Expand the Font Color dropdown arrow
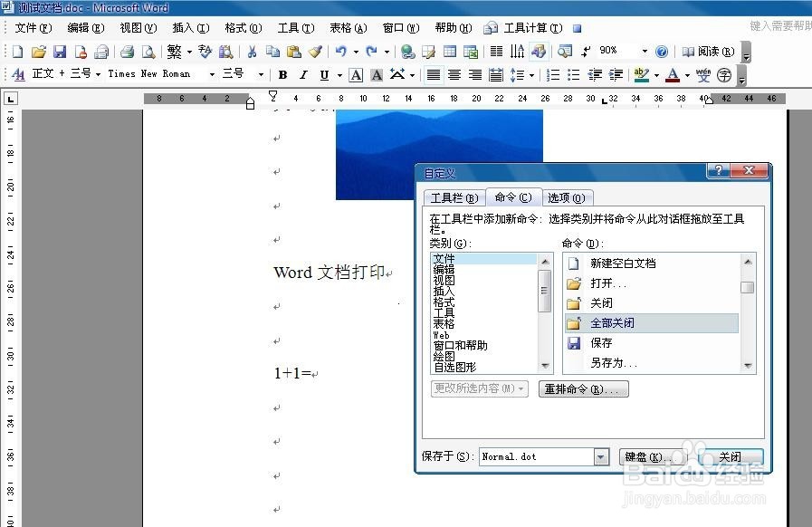This screenshot has width=812, height=527. click(x=687, y=76)
